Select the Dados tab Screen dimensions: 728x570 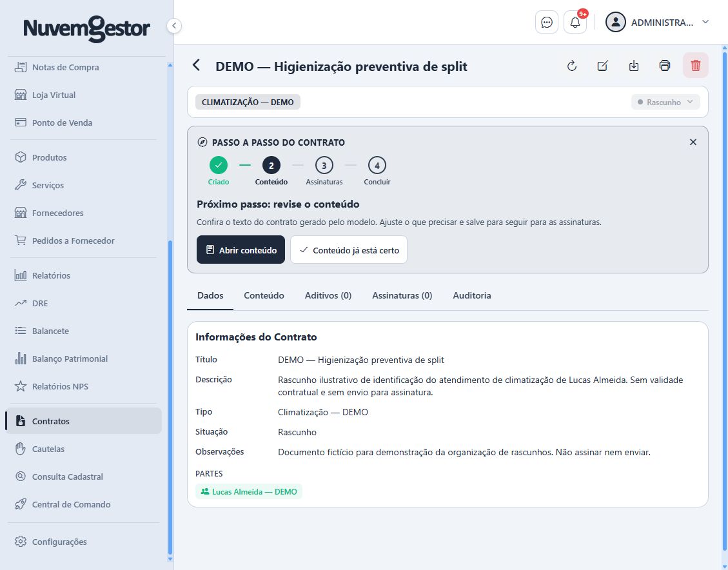[210, 296]
